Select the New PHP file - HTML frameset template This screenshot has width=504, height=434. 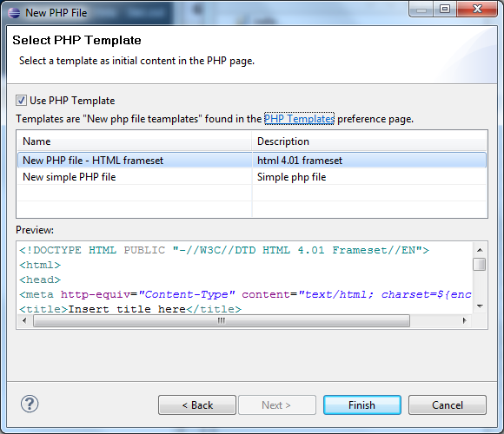pyautogui.click(x=252, y=161)
